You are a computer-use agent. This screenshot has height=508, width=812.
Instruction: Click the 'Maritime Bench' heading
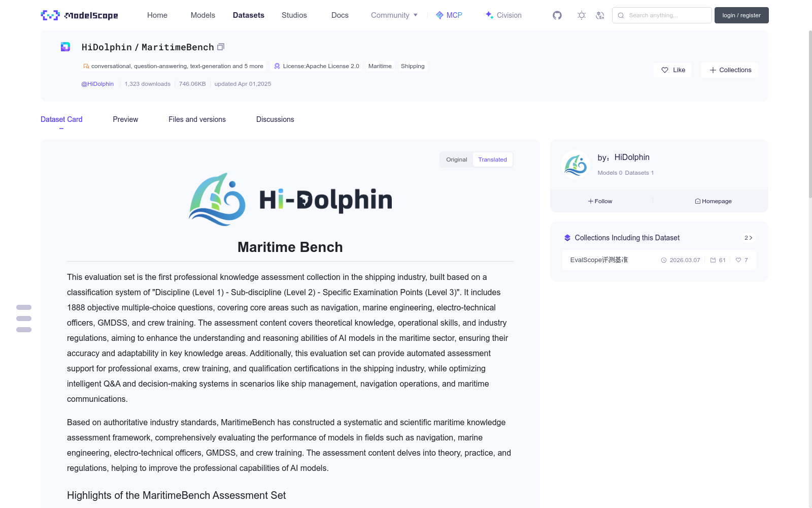290,247
